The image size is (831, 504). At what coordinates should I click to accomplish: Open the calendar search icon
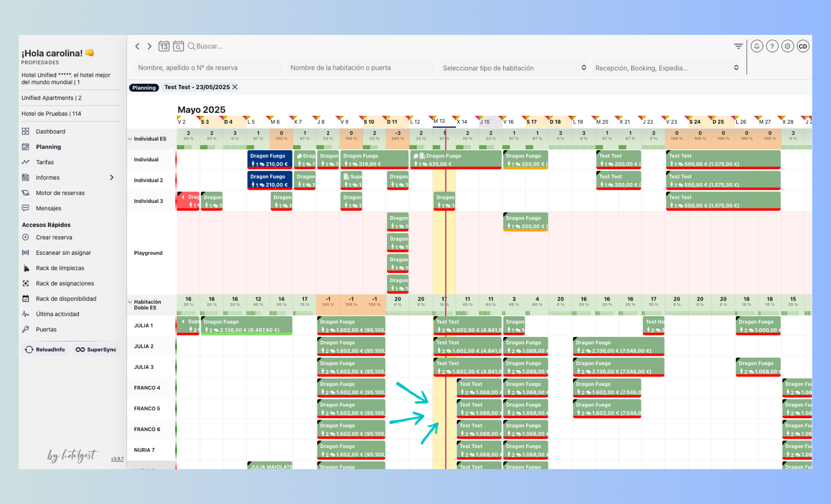tap(178, 46)
